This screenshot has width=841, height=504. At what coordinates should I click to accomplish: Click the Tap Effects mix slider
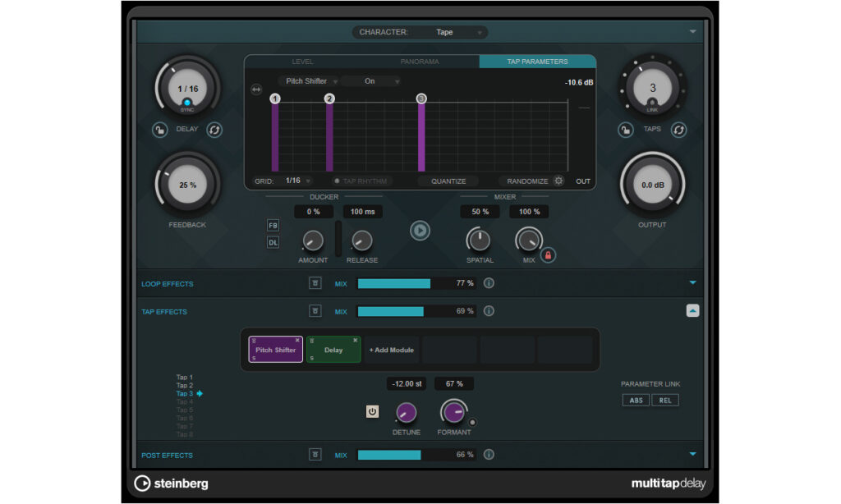pyautogui.click(x=416, y=311)
